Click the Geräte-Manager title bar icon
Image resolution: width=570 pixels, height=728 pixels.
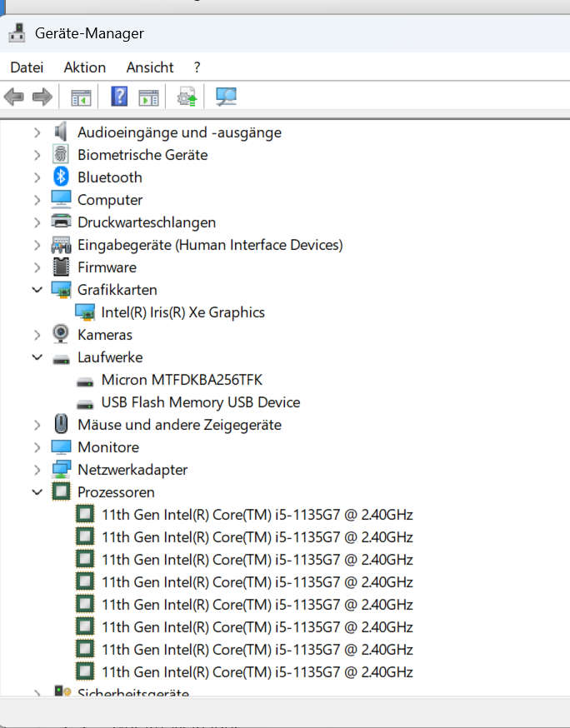[x=17, y=33]
